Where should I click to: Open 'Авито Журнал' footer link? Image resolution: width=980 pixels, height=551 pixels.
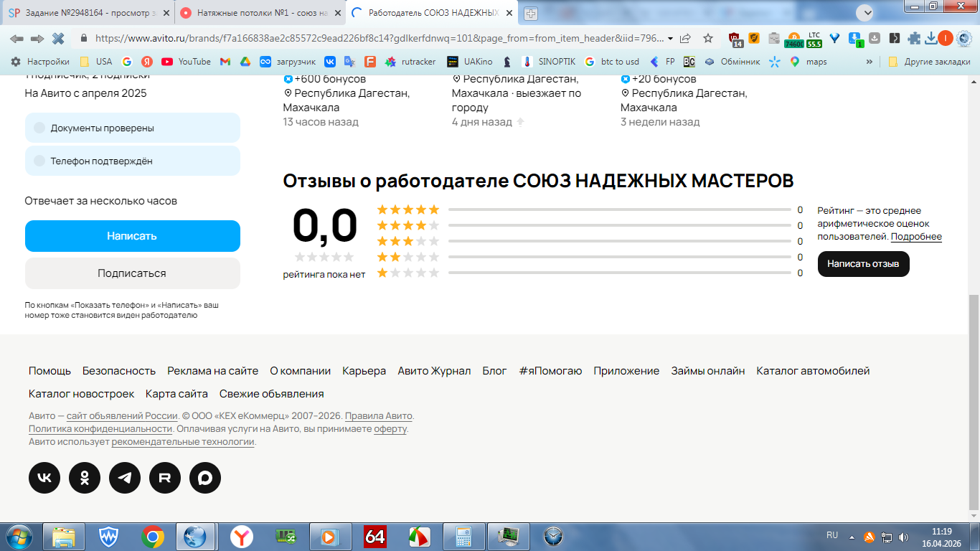[434, 371]
